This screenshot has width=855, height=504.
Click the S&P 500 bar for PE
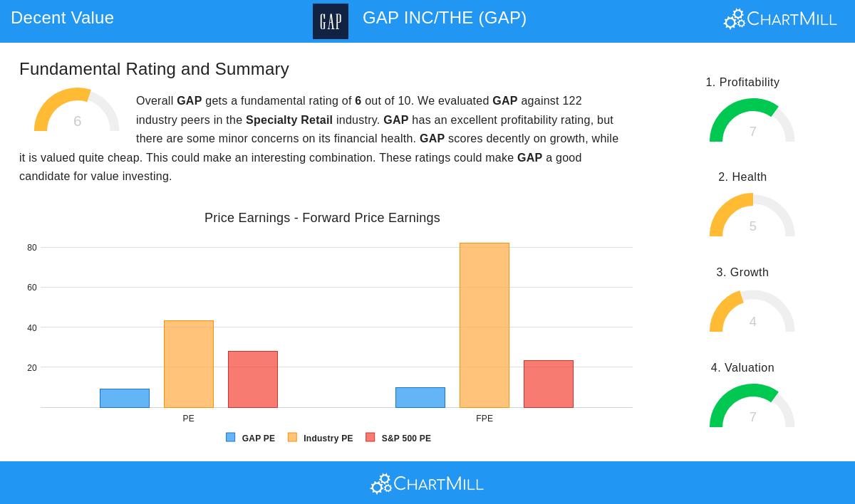point(253,379)
